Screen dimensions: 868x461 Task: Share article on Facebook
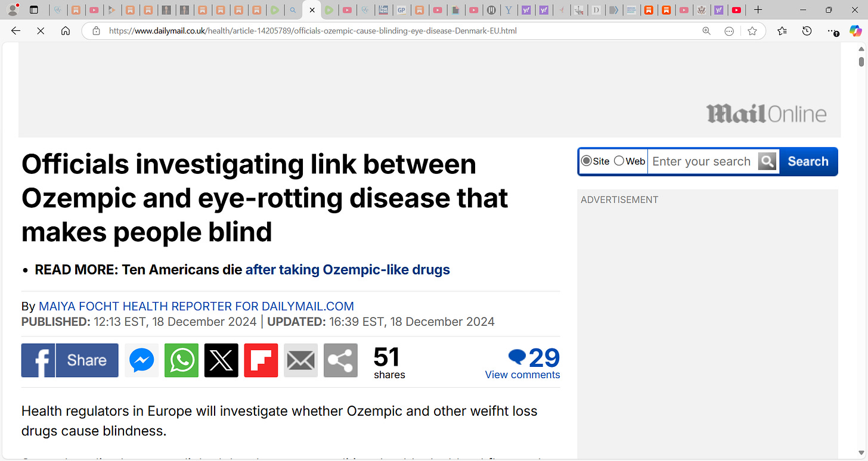tap(70, 360)
